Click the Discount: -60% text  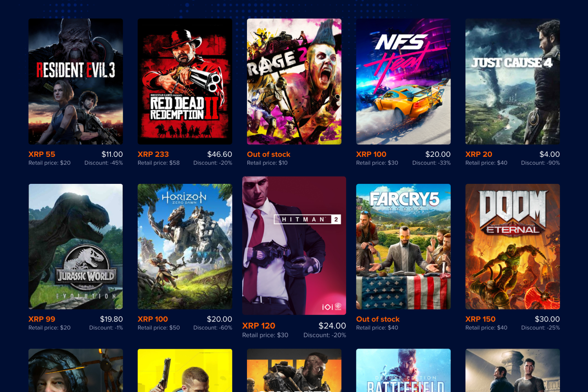pyautogui.click(x=213, y=328)
